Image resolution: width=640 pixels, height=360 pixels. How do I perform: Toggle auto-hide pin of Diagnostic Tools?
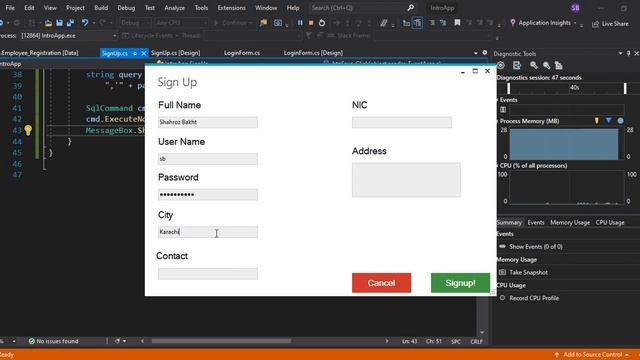[x=629, y=53]
